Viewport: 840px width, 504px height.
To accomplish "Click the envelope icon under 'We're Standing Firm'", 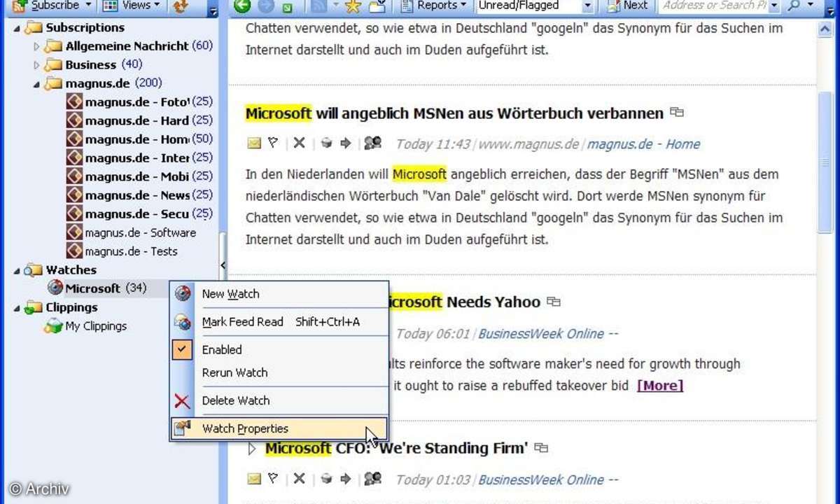I will click(254, 479).
